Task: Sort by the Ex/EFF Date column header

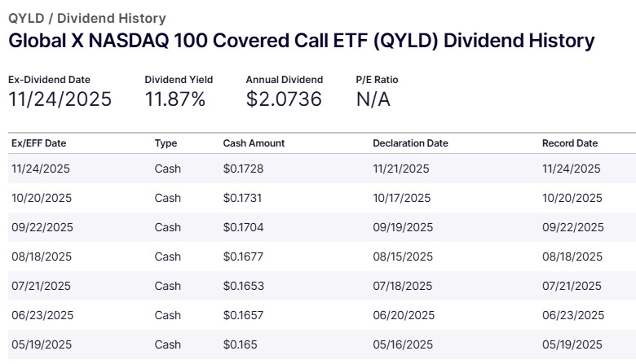Action: 39,143
